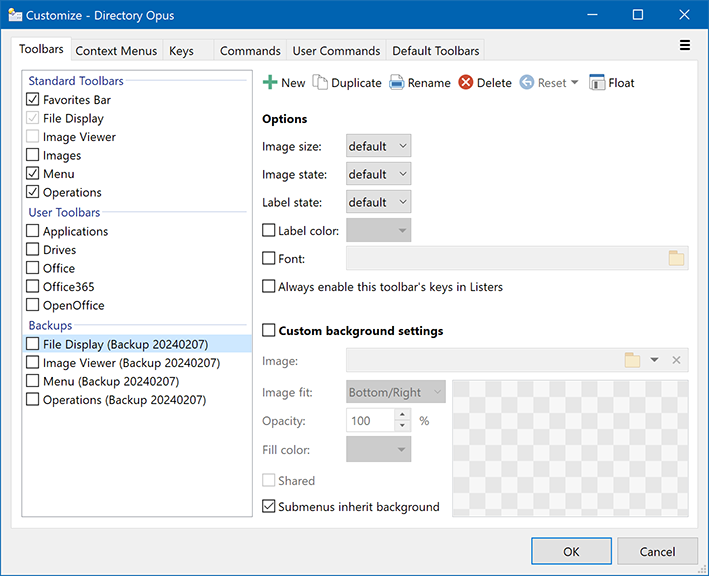Open the Label color swatch picker
Screen dimensions: 709x576
coord(378,230)
